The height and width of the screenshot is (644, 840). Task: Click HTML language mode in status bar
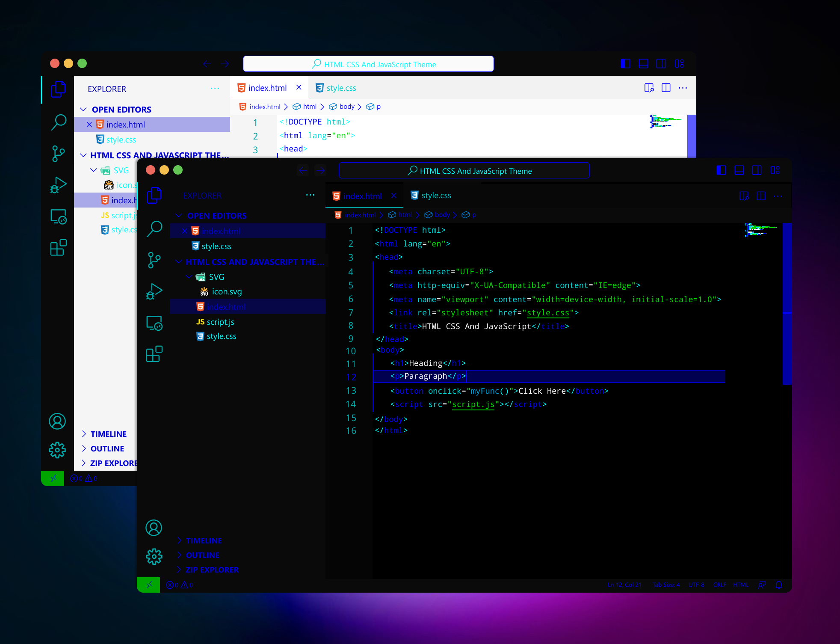(741, 585)
